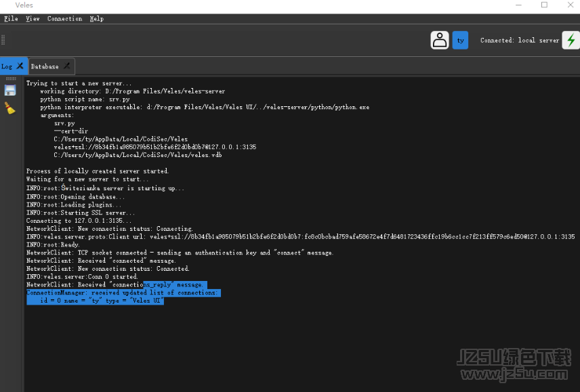Click the 'Connected: local server' status text
Viewport: 580px width, 392px height.
click(519, 40)
